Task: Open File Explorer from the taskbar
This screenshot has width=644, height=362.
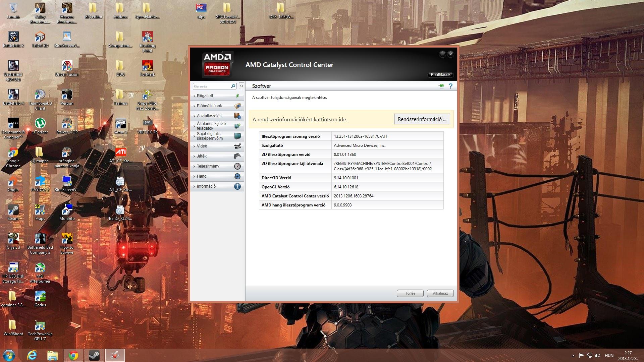Action: tap(53, 355)
